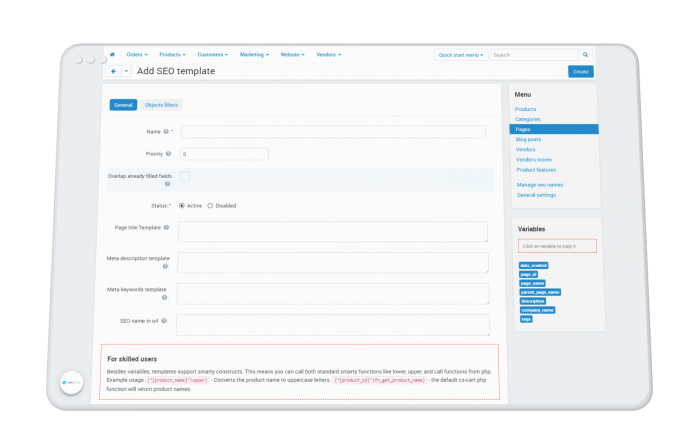Show help for Page title Template
The height and width of the screenshot is (445, 700).
tap(166, 228)
